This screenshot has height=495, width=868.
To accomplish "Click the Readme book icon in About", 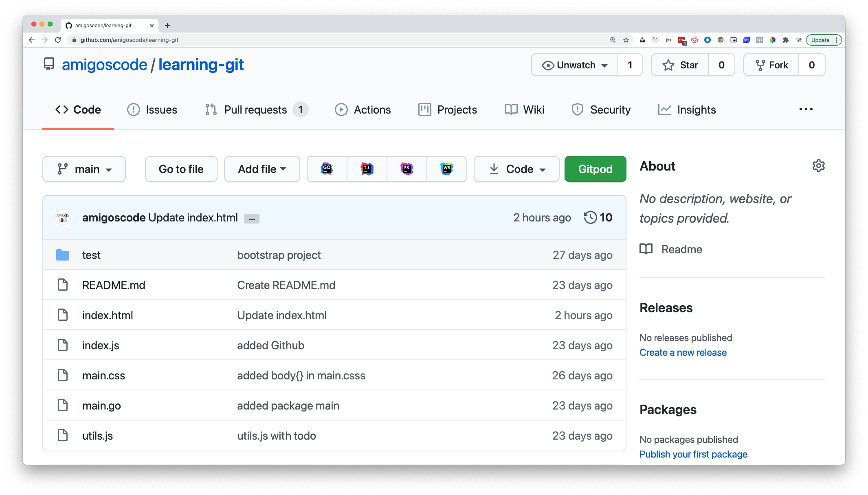I will (x=646, y=249).
